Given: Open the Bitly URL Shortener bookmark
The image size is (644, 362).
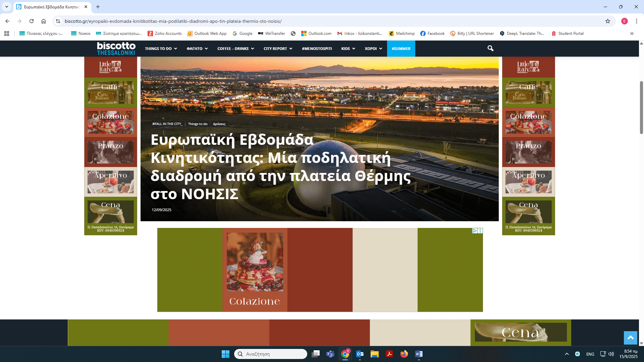Looking at the screenshot, I should pyautogui.click(x=472, y=34).
